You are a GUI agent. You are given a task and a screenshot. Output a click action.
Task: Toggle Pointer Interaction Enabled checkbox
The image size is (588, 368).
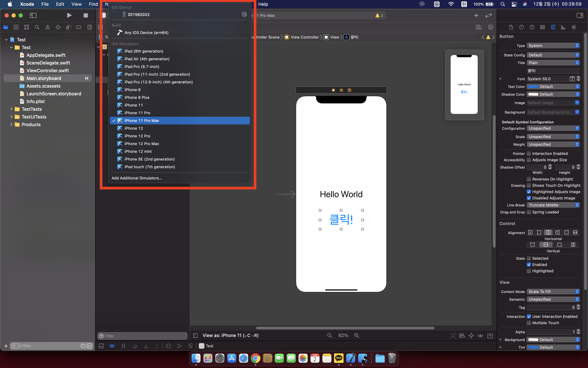tap(529, 154)
